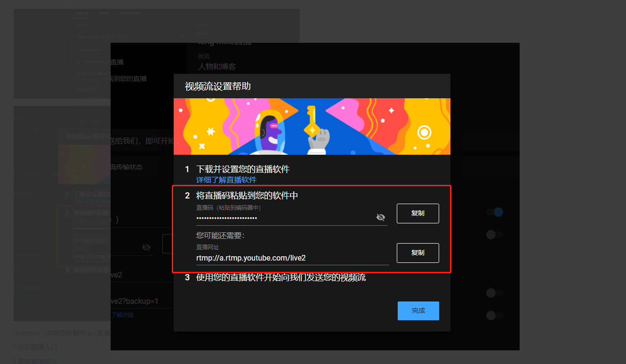Click step text 下载并设置您的直播软件
Viewport: 626px width, 364px height.
click(x=243, y=169)
